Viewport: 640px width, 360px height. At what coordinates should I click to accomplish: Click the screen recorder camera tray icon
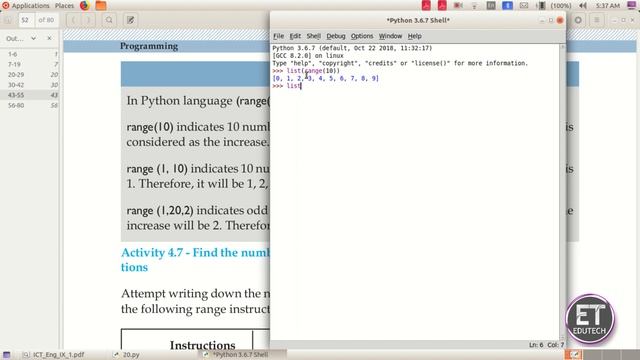[458, 6]
